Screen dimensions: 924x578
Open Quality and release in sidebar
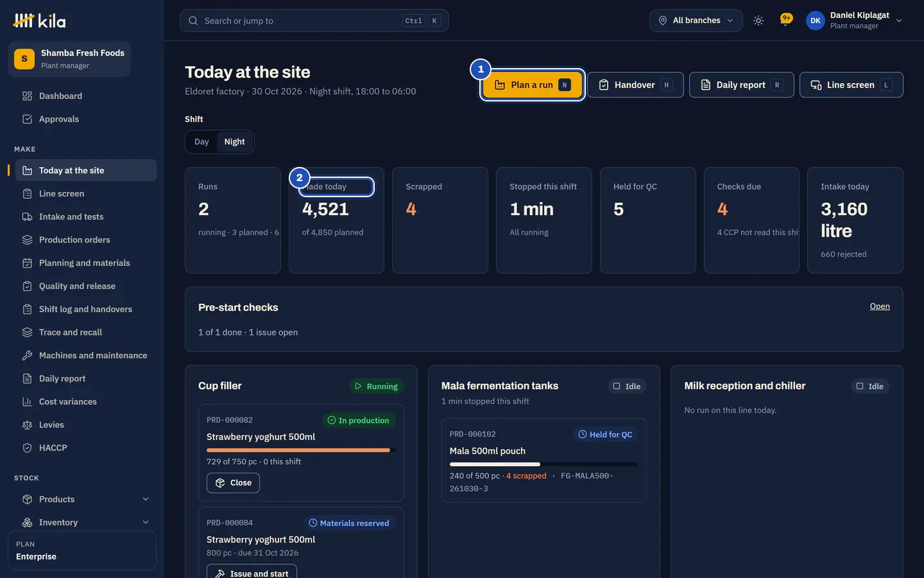point(86,286)
